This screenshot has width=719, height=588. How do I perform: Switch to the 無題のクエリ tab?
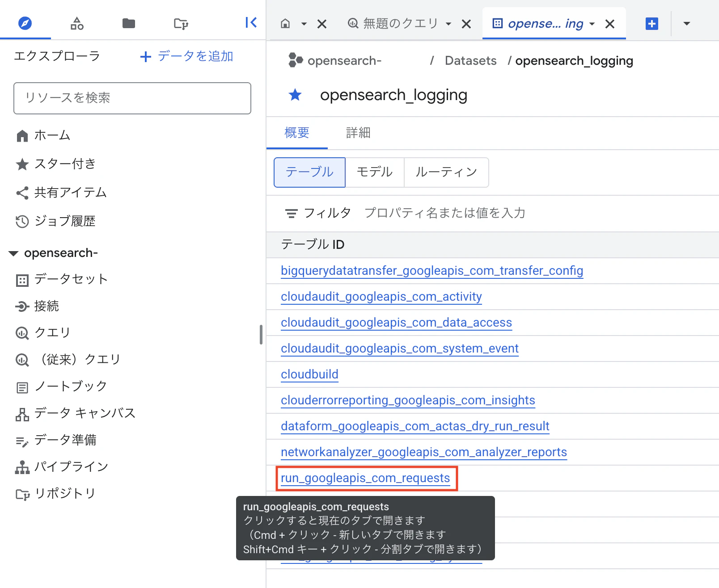(400, 23)
